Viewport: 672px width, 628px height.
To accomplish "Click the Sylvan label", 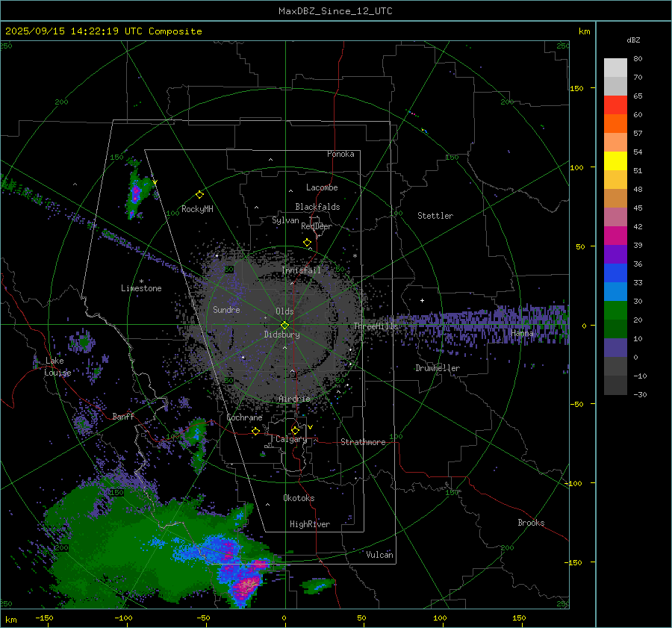I will [x=285, y=220].
